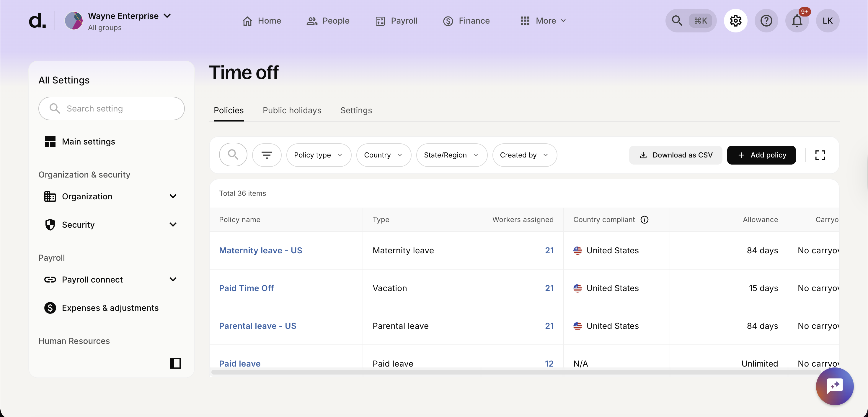Open the settings gear icon
Viewport: 868px width, 417px height.
[735, 21]
